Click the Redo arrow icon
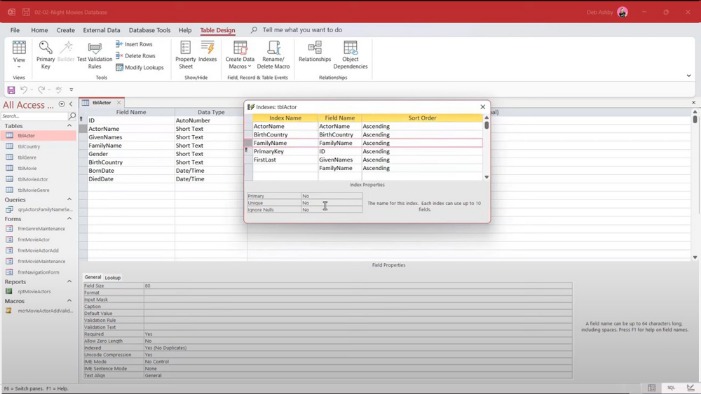The width and height of the screenshot is (701, 394). click(x=41, y=90)
